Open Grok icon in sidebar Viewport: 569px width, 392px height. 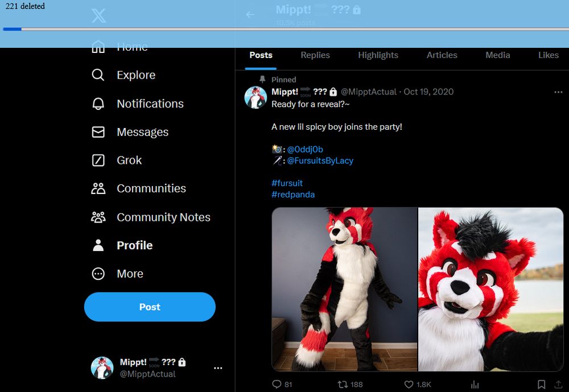pyautogui.click(x=98, y=160)
